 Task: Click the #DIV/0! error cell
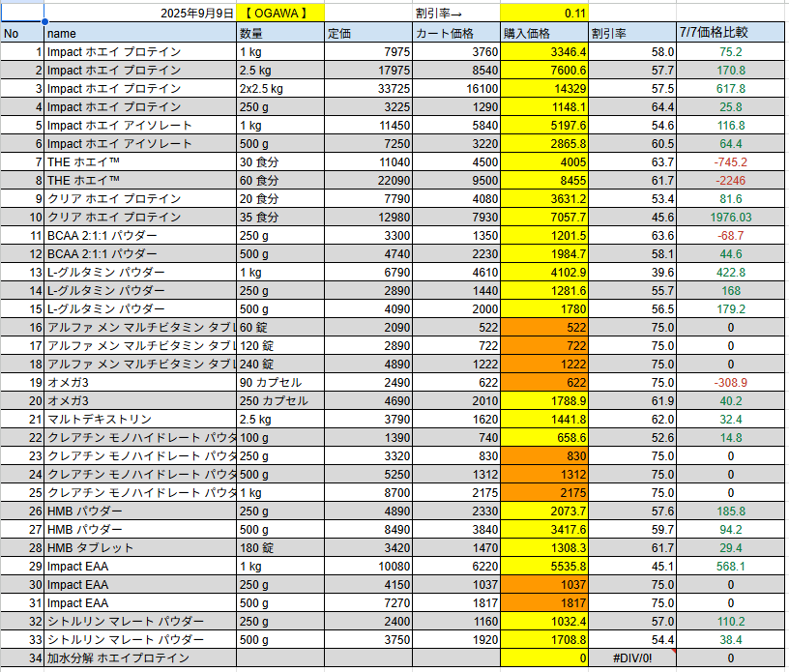(x=631, y=658)
